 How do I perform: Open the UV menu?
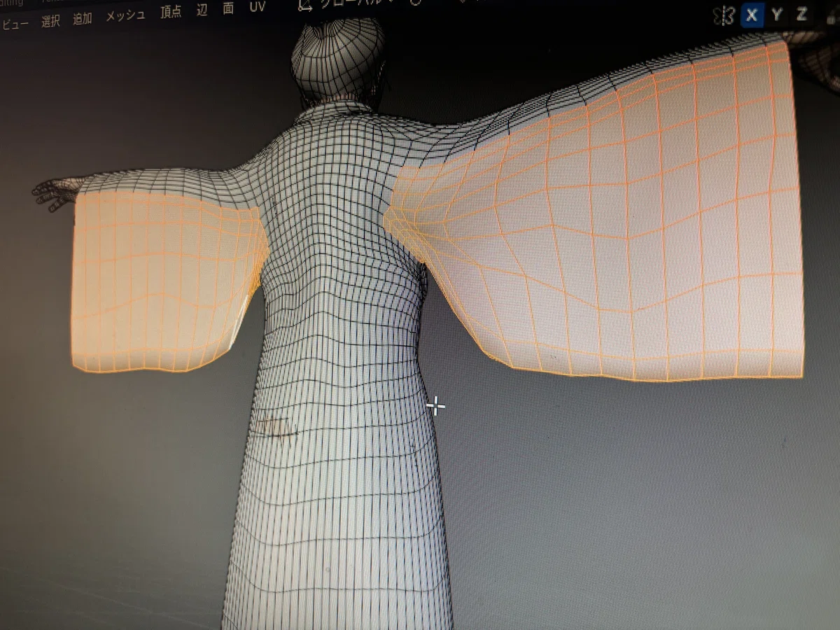tap(257, 8)
